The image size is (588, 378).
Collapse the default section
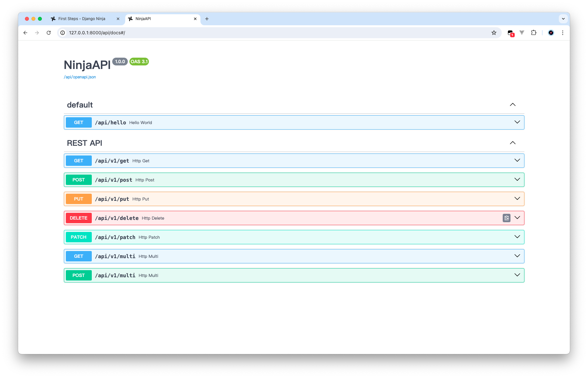click(x=513, y=105)
